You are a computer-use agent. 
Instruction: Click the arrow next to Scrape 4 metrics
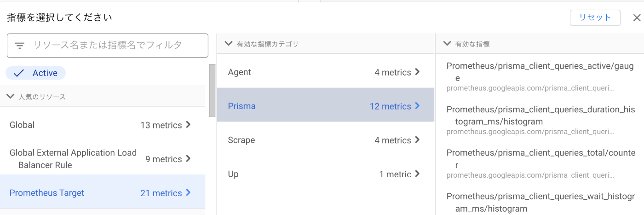(x=417, y=139)
